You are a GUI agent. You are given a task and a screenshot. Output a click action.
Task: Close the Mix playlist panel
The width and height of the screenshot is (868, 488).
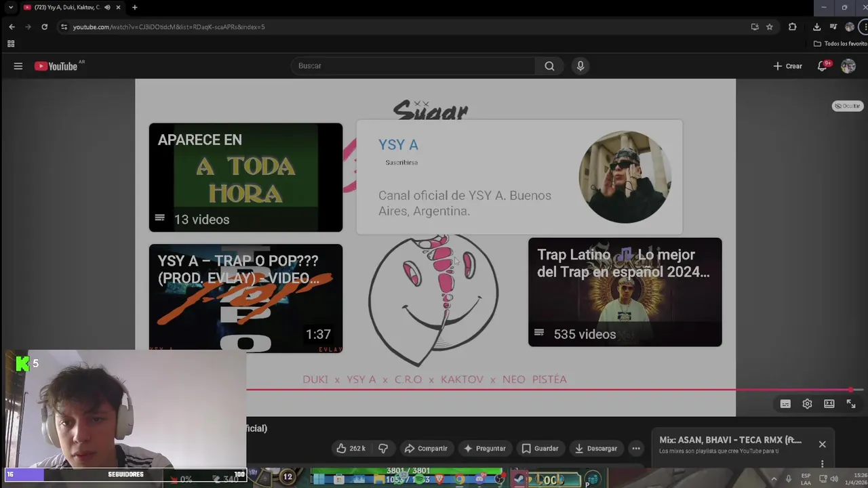tap(822, 445)
